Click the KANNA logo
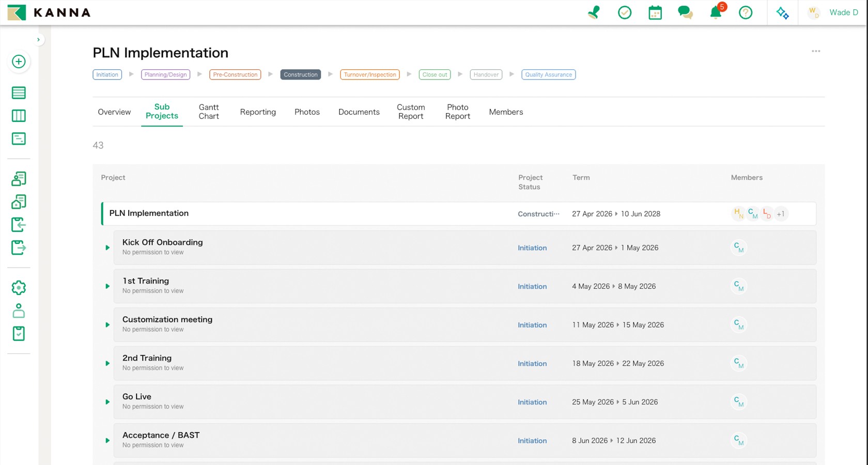This screenshot has width=868, height=465. 49,12
